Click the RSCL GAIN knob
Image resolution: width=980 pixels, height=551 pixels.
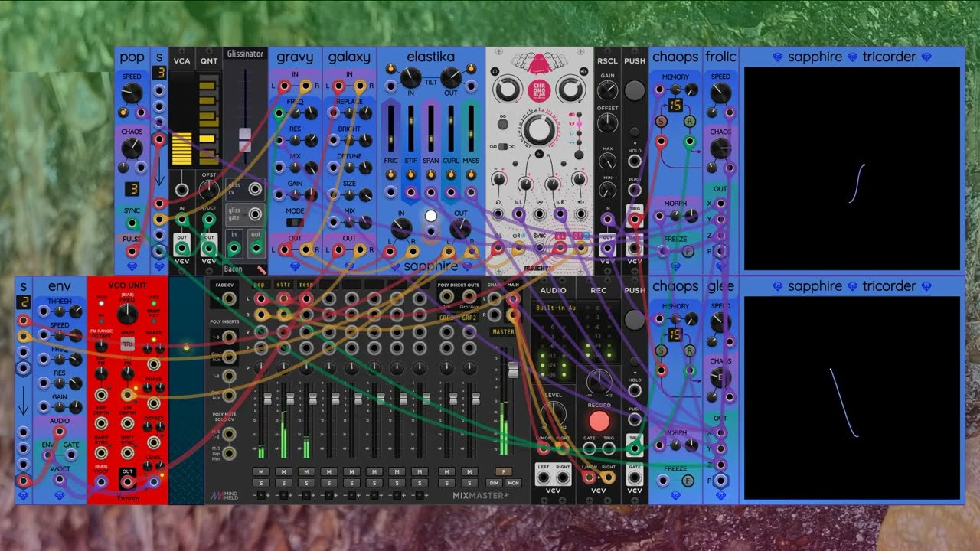pos(607,91)
